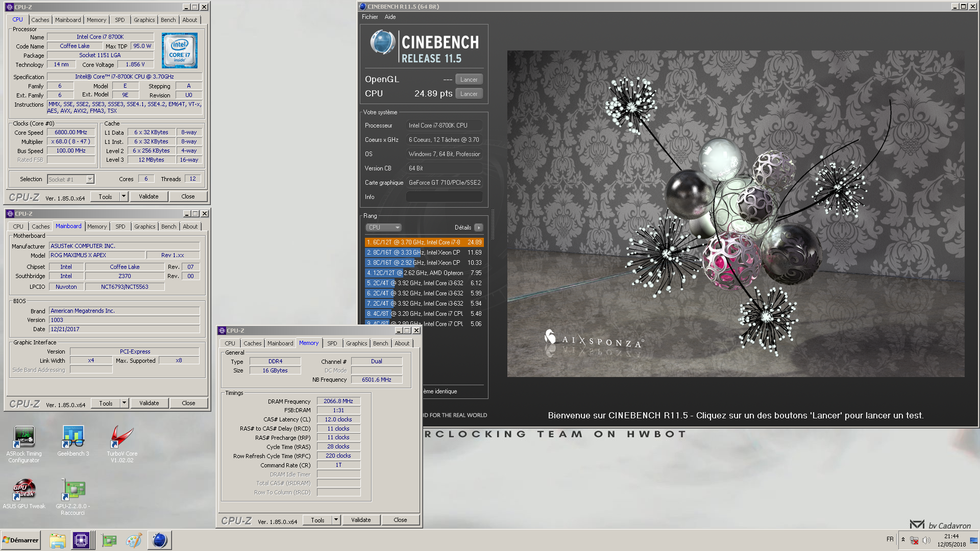
Task: Select ranking row 12C/12T AMD Opteron
Action: pyautogui.click(x=424, y=273)
